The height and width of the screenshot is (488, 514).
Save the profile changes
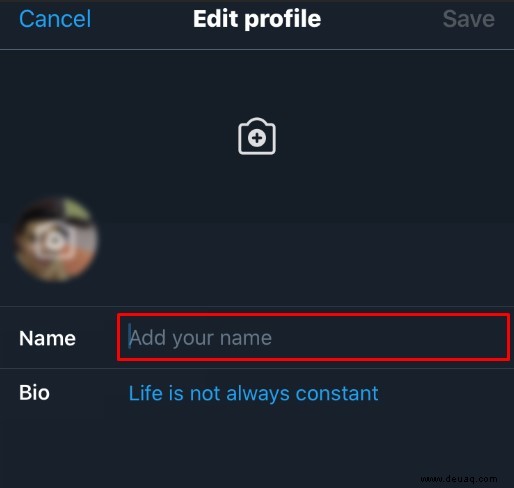tap(469, 19)
